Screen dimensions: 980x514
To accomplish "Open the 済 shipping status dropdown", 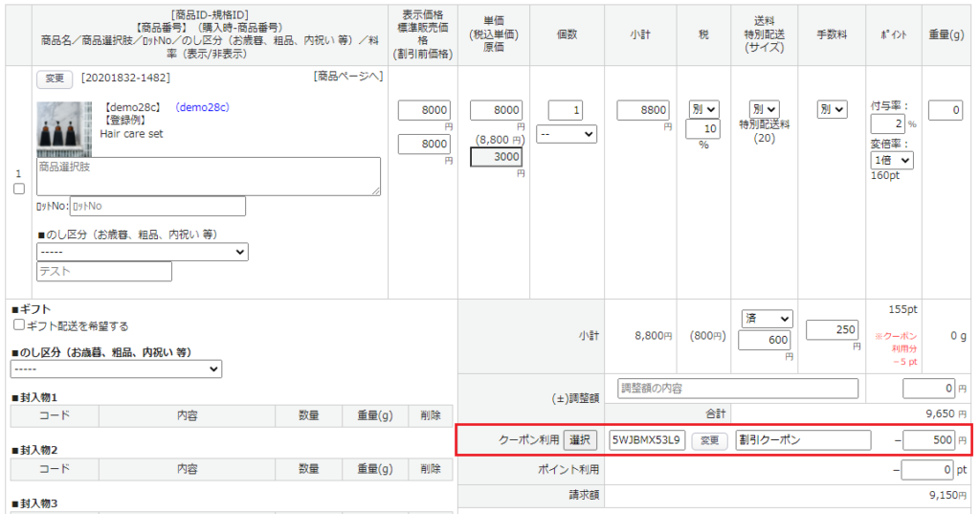I will pos(767,319).
